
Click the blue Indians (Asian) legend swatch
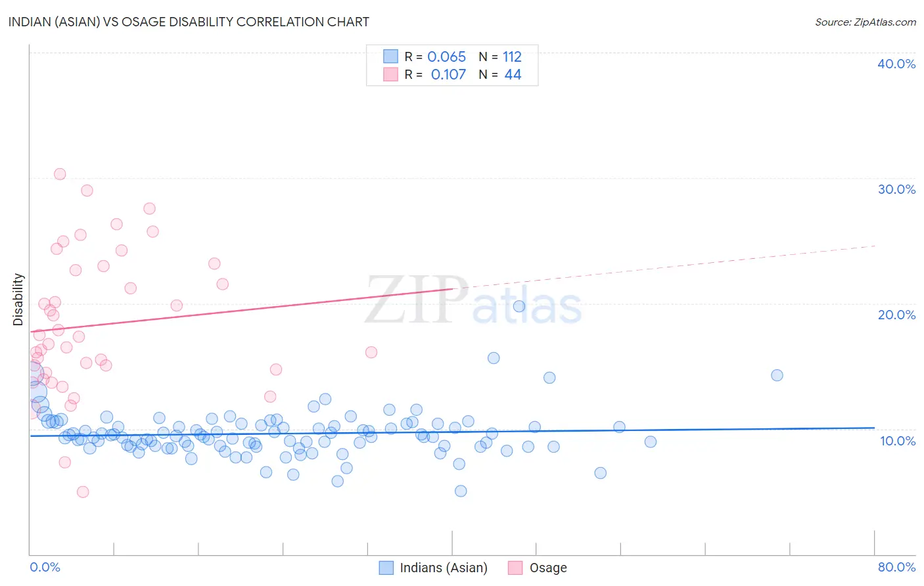386,568
